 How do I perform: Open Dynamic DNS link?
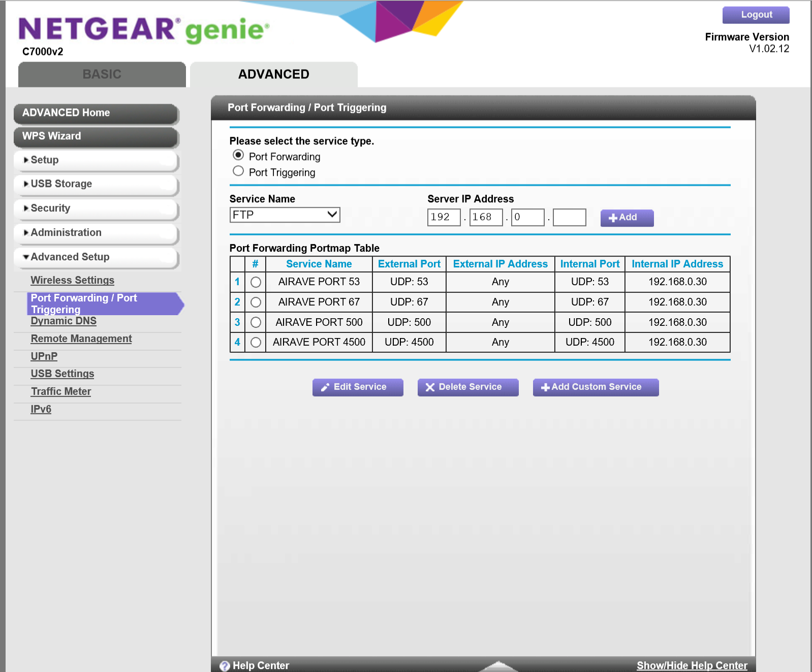coord(64,321)
